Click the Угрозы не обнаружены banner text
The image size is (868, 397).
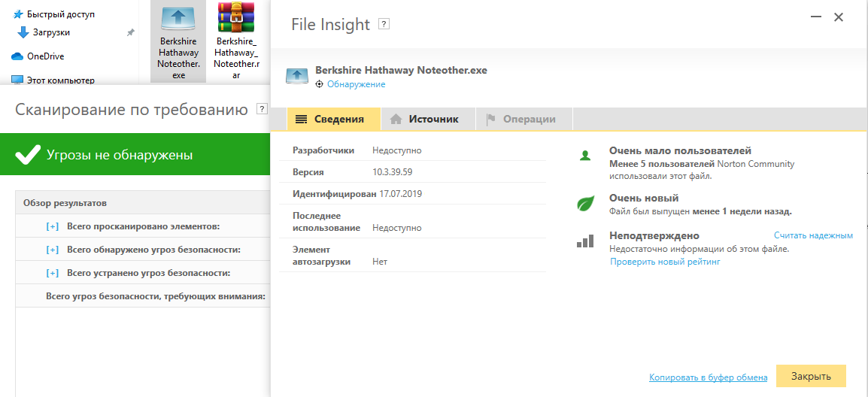[120, 155]
